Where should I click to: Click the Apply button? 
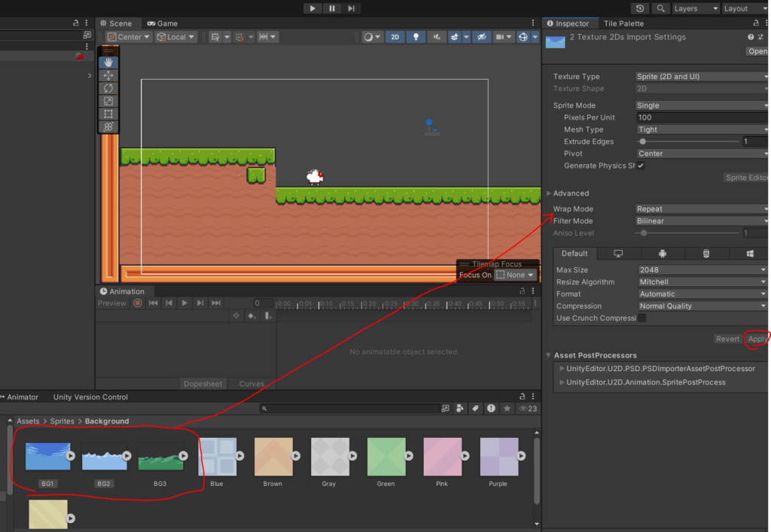(x=757, y=339)
